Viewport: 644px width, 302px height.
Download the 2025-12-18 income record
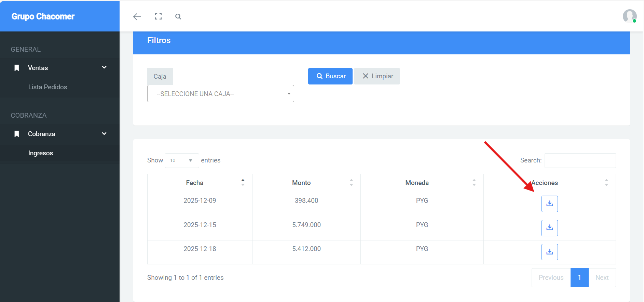549,252
